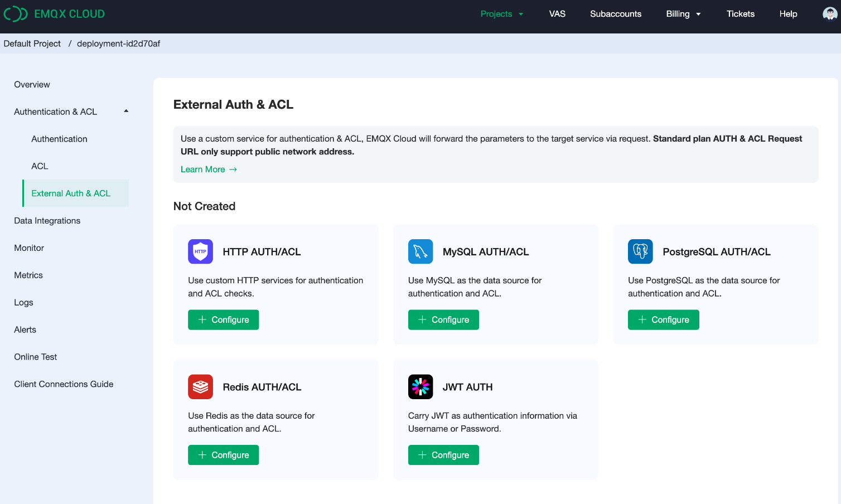Click Configure under JWT AUTH

click(443, 455)
